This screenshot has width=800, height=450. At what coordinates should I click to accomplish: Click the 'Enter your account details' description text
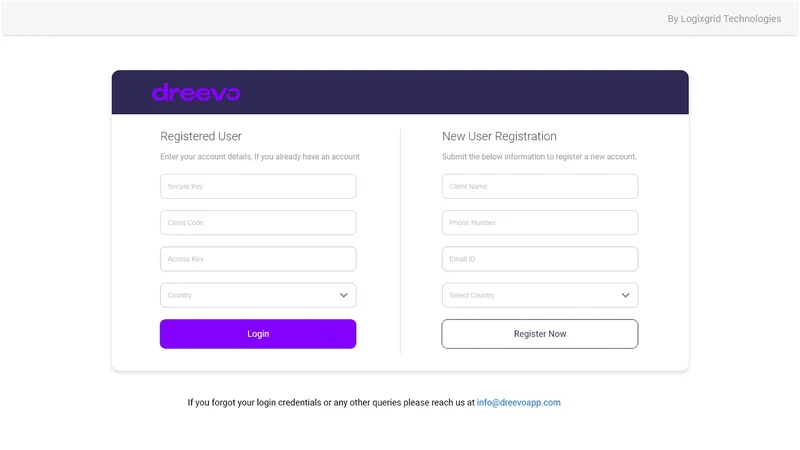[x=260, y=157]
